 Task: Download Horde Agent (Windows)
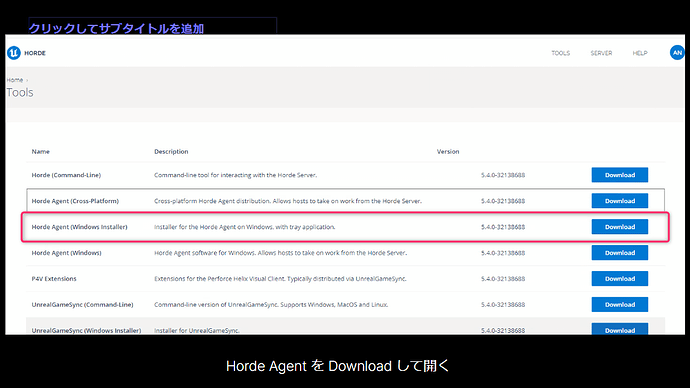coord(620,253)
